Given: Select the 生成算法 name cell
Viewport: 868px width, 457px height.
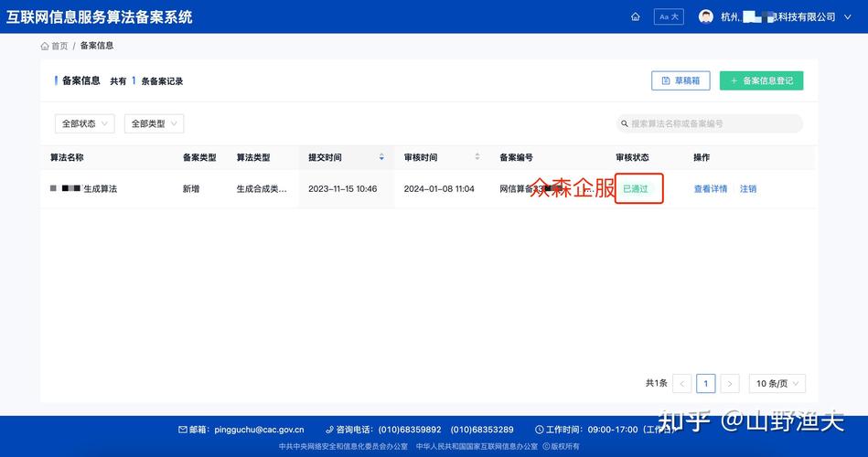Looking at the screenshot, I should pyautogui.click(x=83, y=188).
